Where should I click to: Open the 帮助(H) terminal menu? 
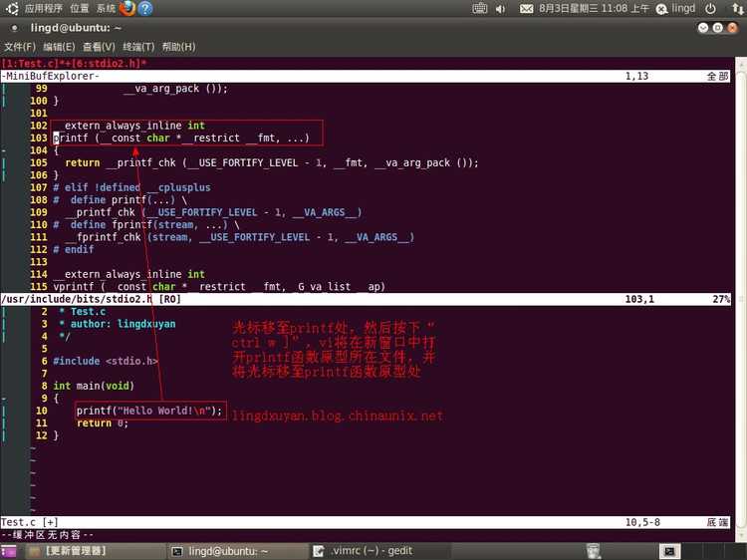pyautogui.click(x=178, y=47)
